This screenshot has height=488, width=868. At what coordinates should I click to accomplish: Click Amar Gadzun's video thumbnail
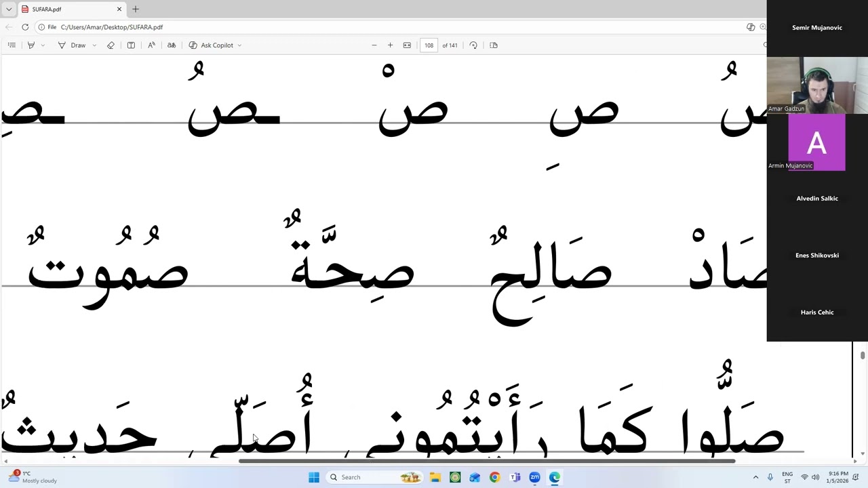click(817, 85)
